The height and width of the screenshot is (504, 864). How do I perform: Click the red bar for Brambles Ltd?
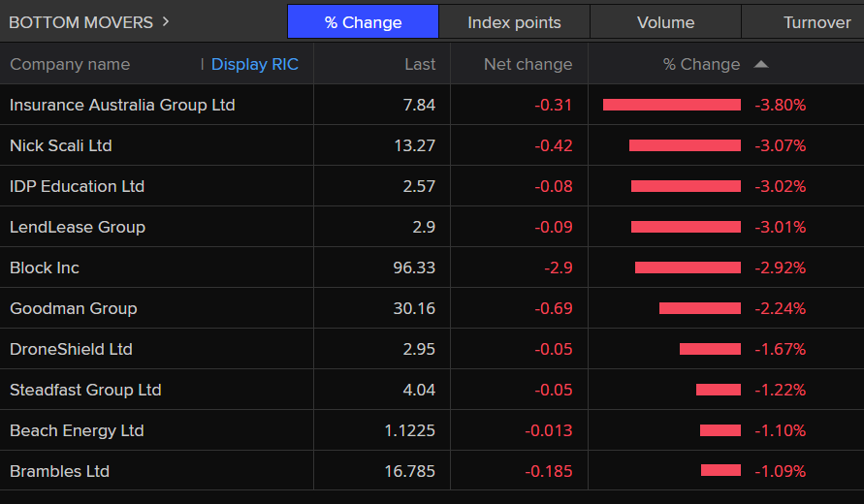coord(720,470)
